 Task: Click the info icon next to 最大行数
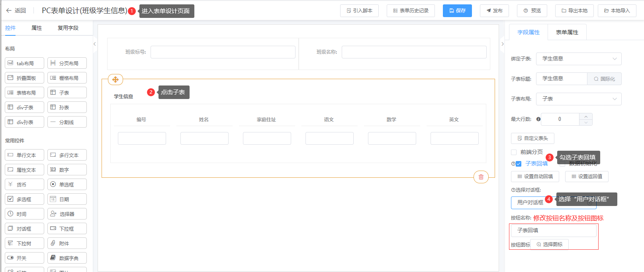[x=538, y=119]
